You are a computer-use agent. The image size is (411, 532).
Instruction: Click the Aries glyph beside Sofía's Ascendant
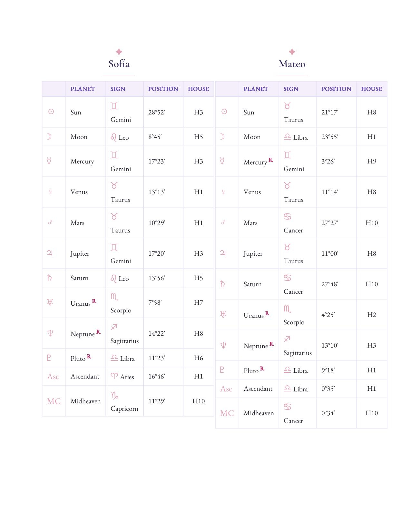[x=114, y=376]
